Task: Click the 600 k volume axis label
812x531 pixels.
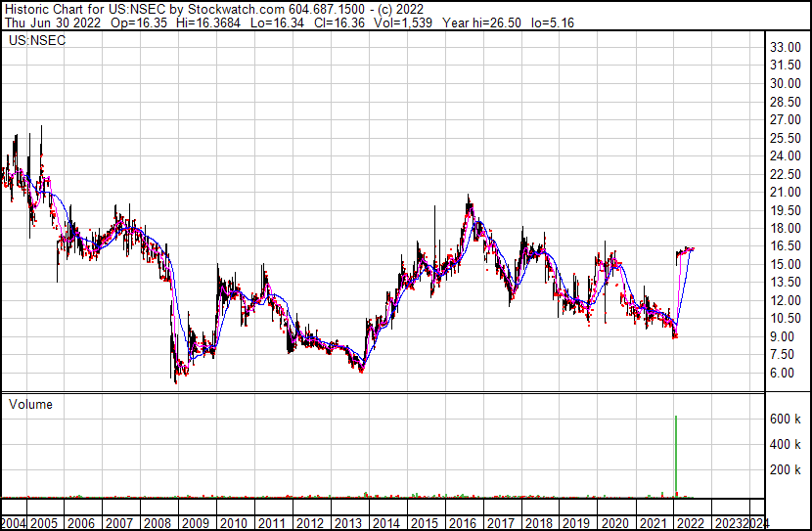Action: click(x=785, y=419)
